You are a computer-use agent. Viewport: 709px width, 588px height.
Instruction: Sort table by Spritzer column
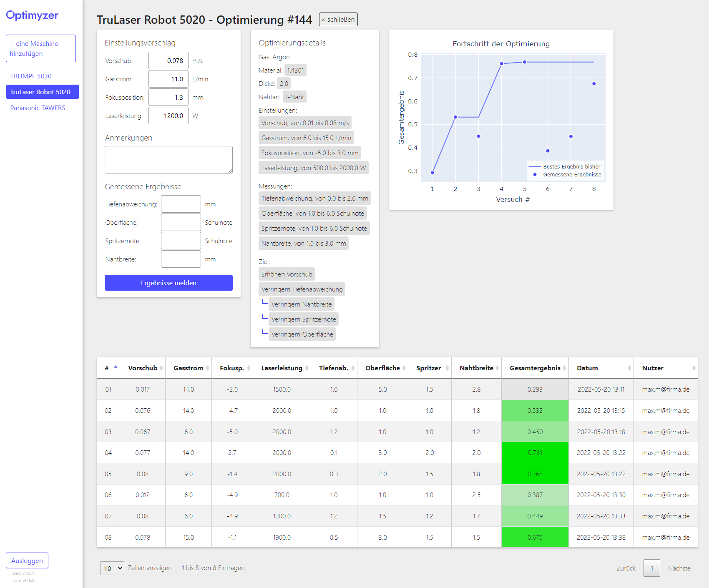click(x=430, y=368)
